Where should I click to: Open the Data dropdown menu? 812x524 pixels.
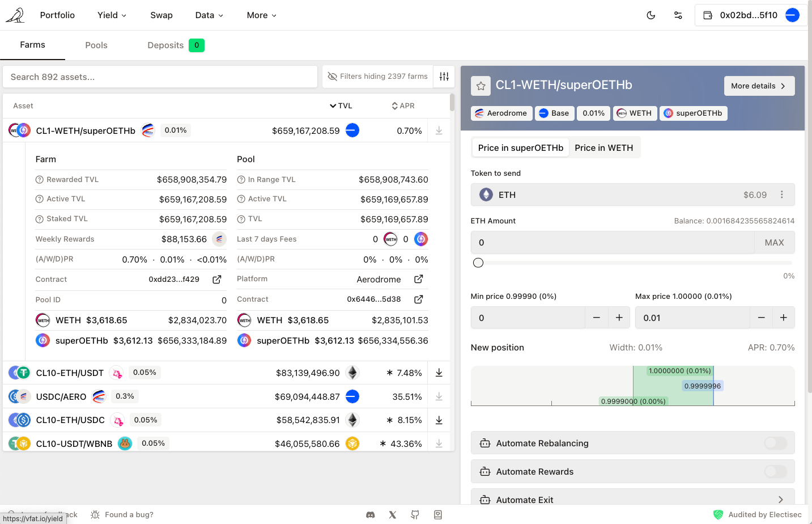[209, 15]
